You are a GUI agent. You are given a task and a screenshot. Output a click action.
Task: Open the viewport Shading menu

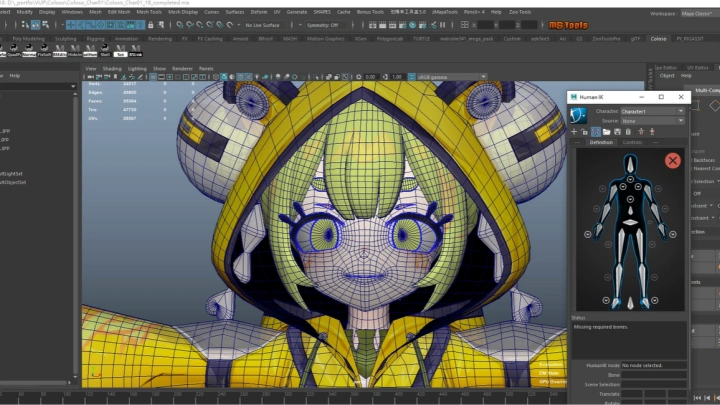tap(112, 68)
